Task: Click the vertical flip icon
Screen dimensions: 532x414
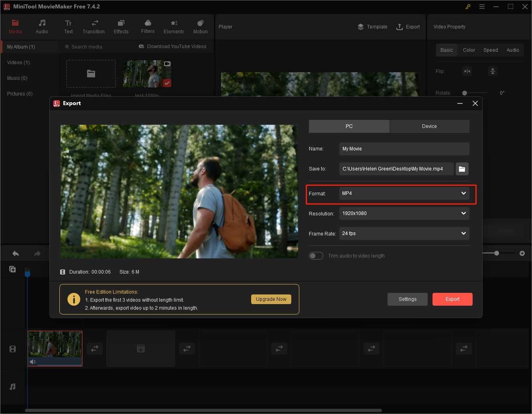Action: [x=493, y=71]
